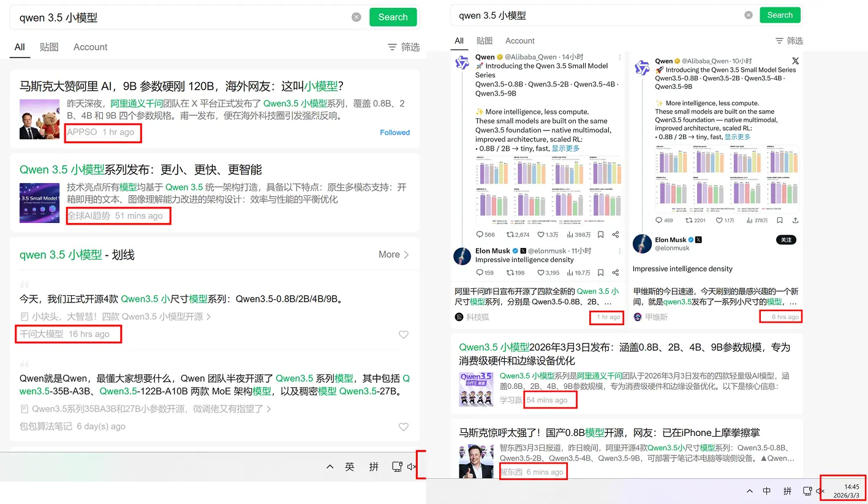This screenshot has width=868, height=504.
Task: Toggle the heart under the 千问大模型 quote
Action: (x=404, y=334)
